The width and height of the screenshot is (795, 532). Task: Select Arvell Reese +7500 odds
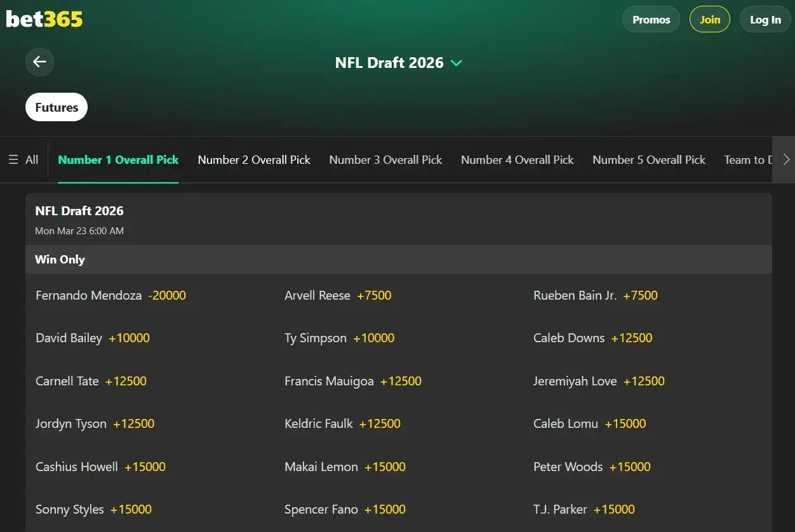coord(338,295)
